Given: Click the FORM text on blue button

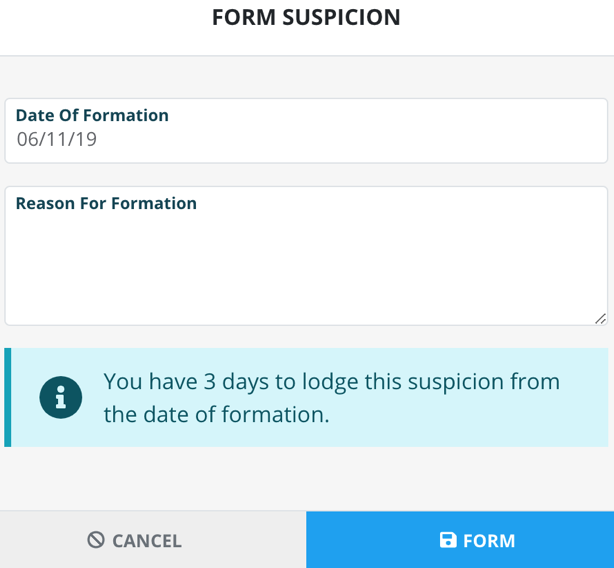Looking at the screenshot, I should [x=489, y=541].
